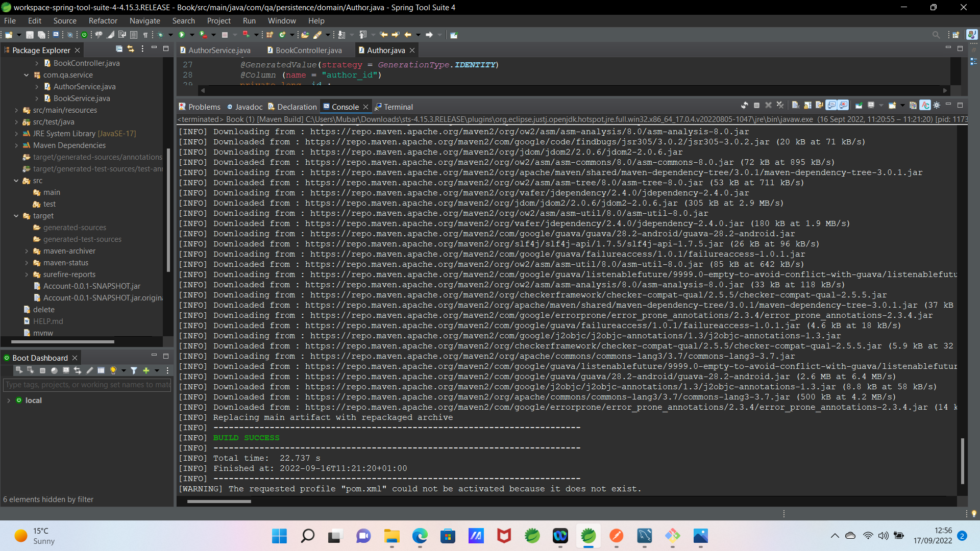Click the Collapse All icon in Package Explorer
980x551 pixels.
tap(119, 49)
